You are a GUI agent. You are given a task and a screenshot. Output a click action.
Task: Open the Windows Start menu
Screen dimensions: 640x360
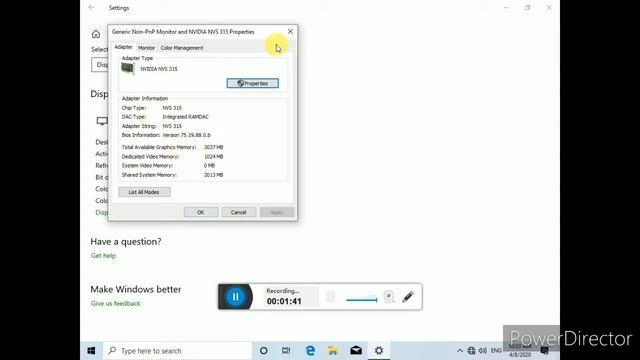pos(91,351)
